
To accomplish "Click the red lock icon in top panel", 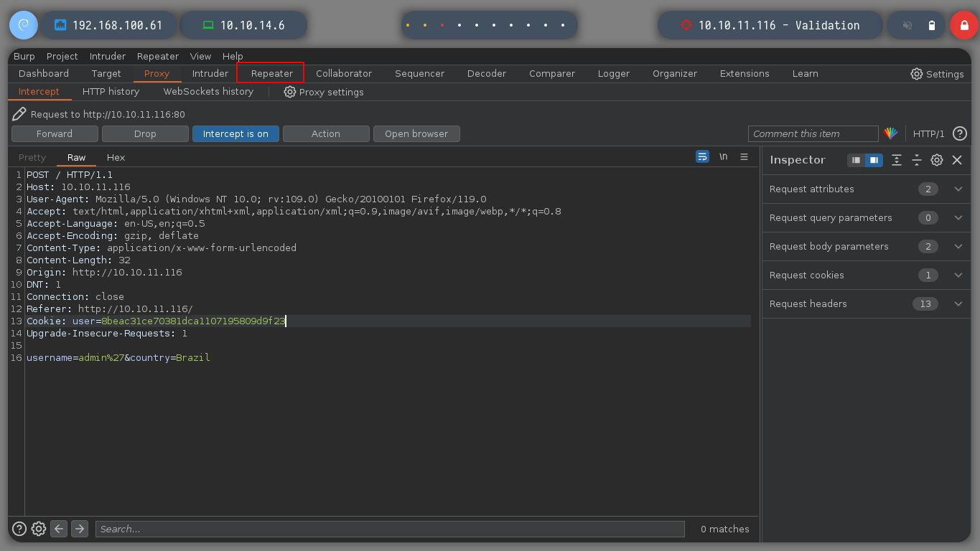I will [963, 25].
